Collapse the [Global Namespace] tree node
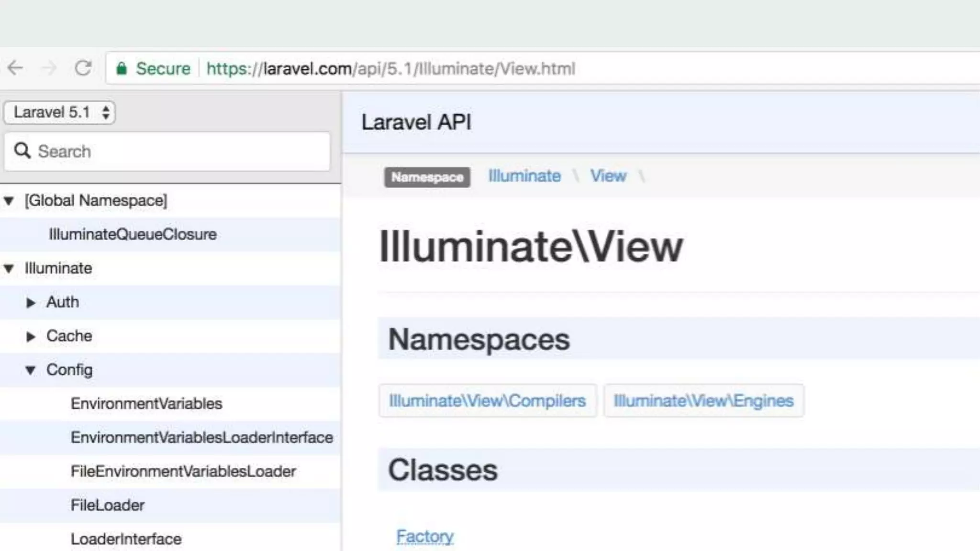The image size is (980, 551). (9, 201)
